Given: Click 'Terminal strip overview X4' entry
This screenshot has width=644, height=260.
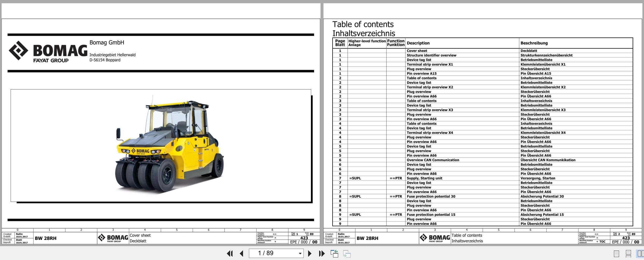Looking at the screenshot, I should click(430, 133).
